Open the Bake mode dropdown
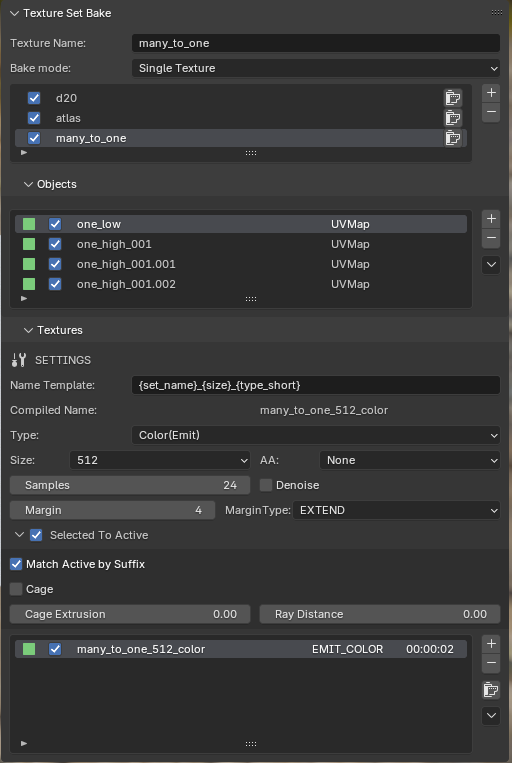 tap(316, 68)
